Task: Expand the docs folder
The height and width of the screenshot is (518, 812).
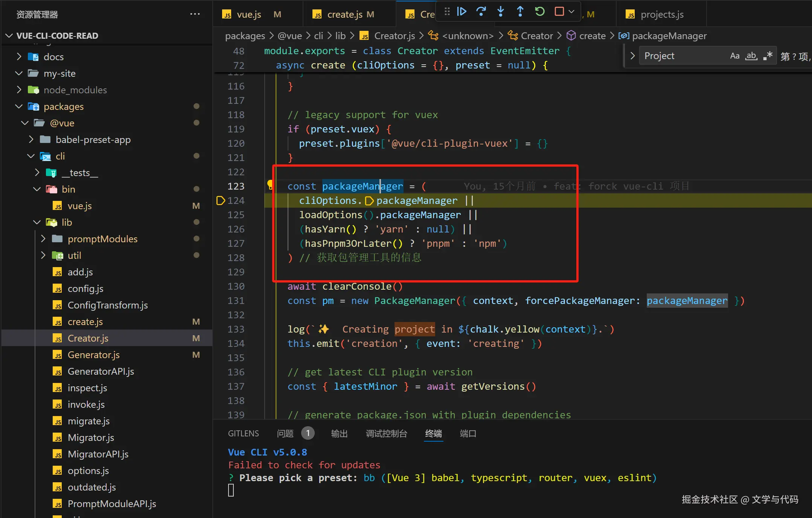Action: [53, 57]
